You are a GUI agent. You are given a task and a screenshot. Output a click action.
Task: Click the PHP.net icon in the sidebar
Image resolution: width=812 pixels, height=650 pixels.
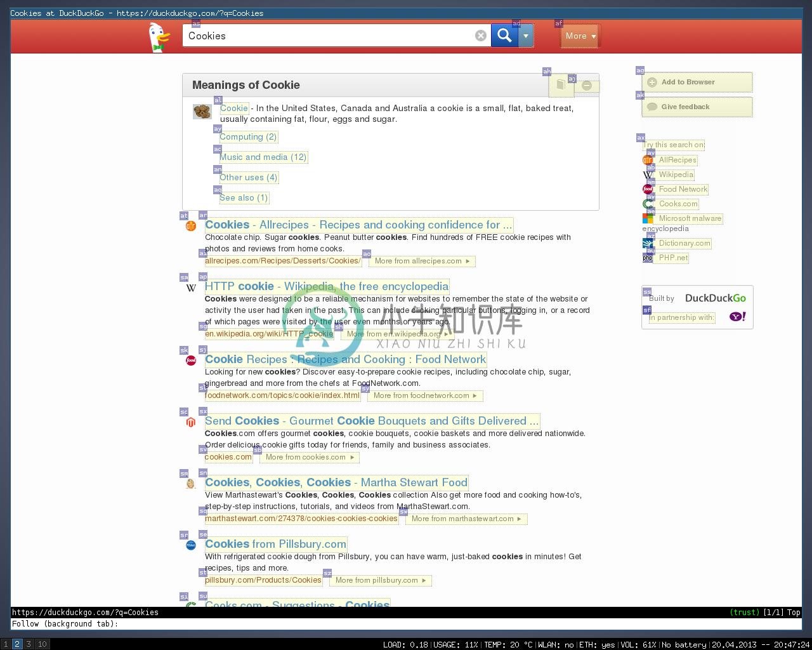click(x=648, y=258)
